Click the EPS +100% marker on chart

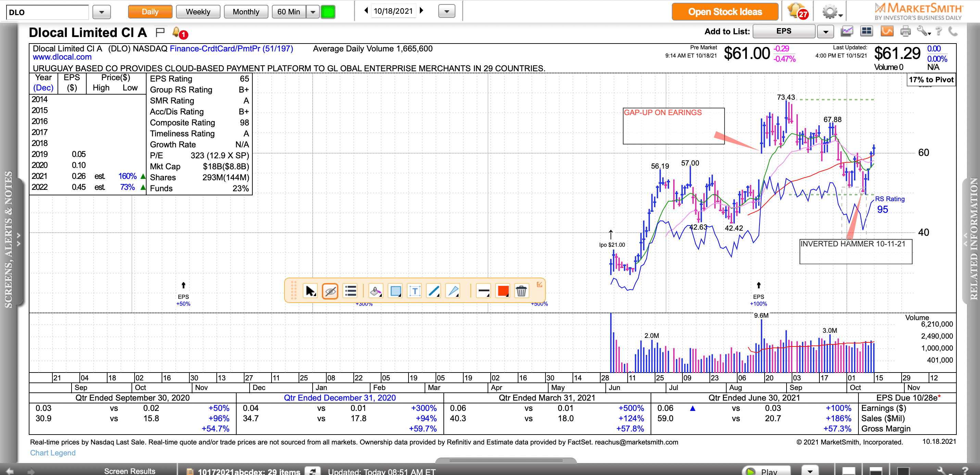pyautogui.click(x=758, y=295)
